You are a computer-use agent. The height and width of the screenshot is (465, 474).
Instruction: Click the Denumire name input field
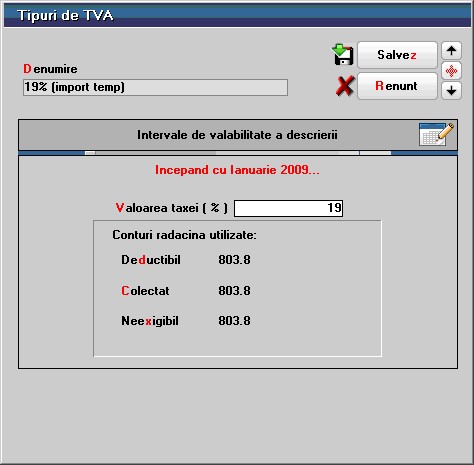point(155,87)
